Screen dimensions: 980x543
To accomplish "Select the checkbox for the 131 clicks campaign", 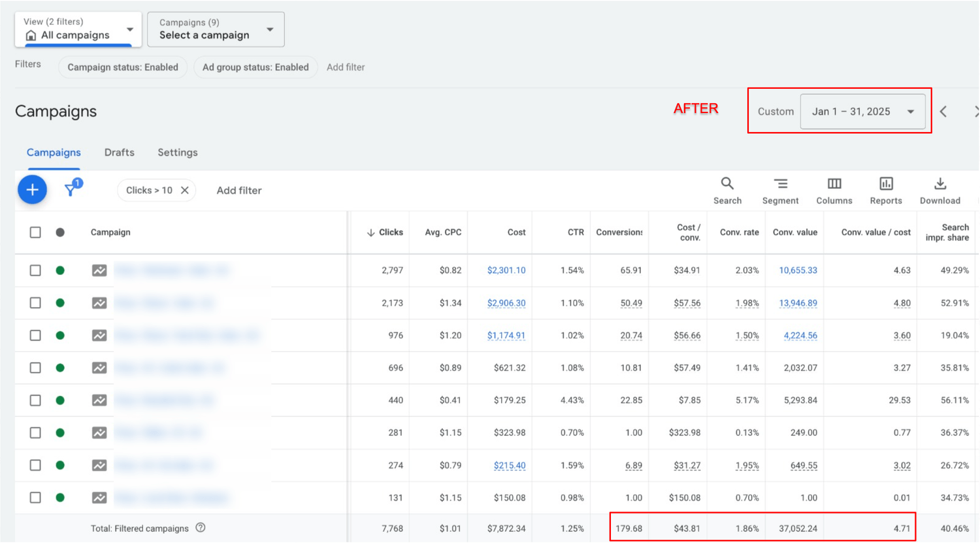I will pyautogui.click(x=35, y=498).
